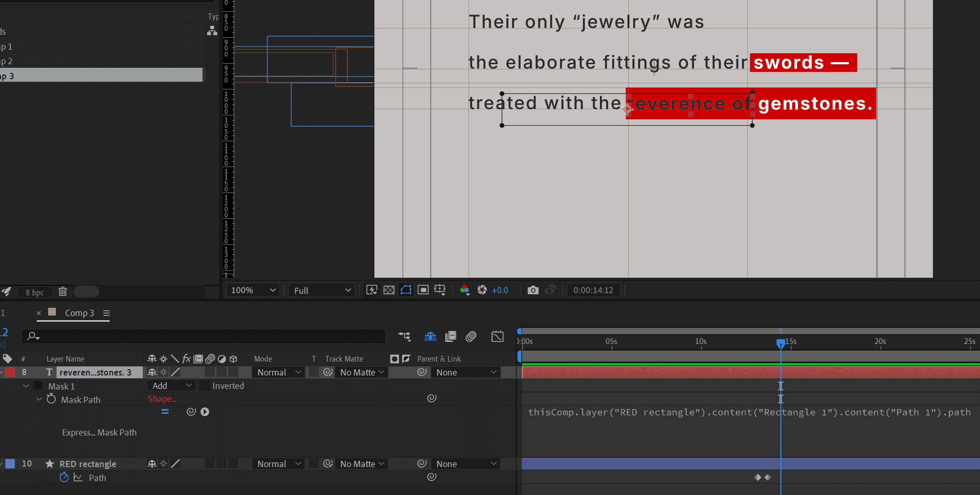Collapse the Mask Path property
980x495 pixels.
pos(39,399)
